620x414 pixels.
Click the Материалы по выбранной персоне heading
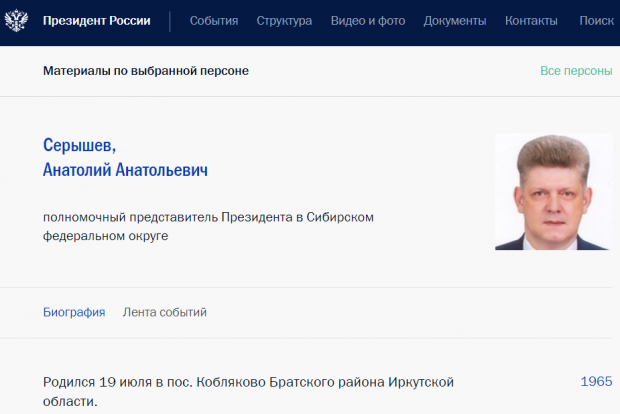coord(146,71)
